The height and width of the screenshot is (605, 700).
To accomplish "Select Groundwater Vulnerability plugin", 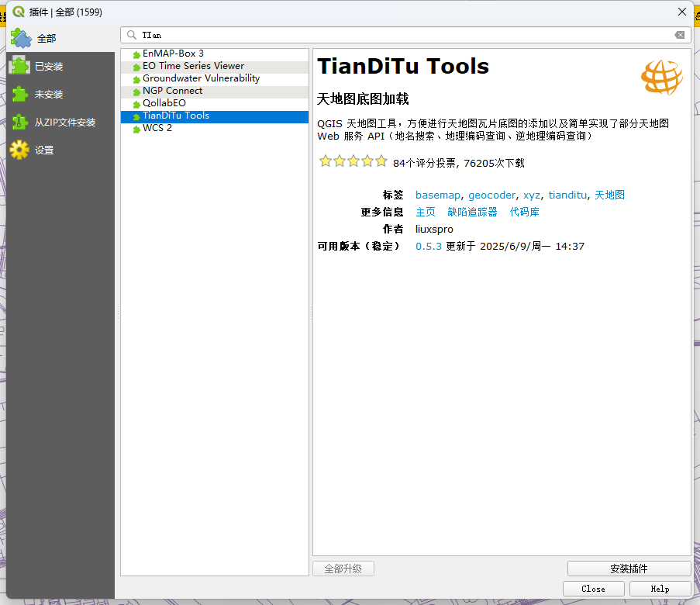I will click(x=201, y=78).
